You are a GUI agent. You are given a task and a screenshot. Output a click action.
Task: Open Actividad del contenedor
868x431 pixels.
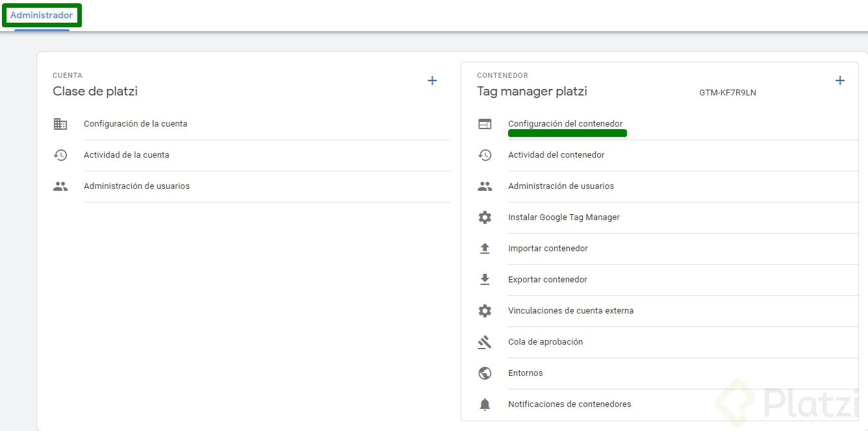(556, 155)
